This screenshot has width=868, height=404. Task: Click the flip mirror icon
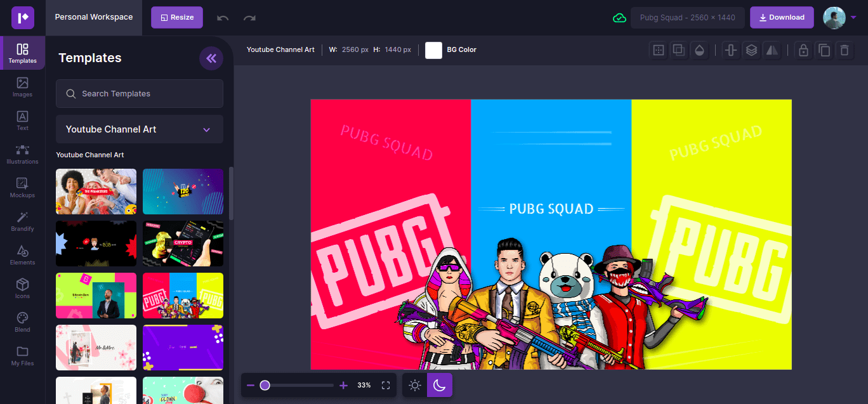772,50
